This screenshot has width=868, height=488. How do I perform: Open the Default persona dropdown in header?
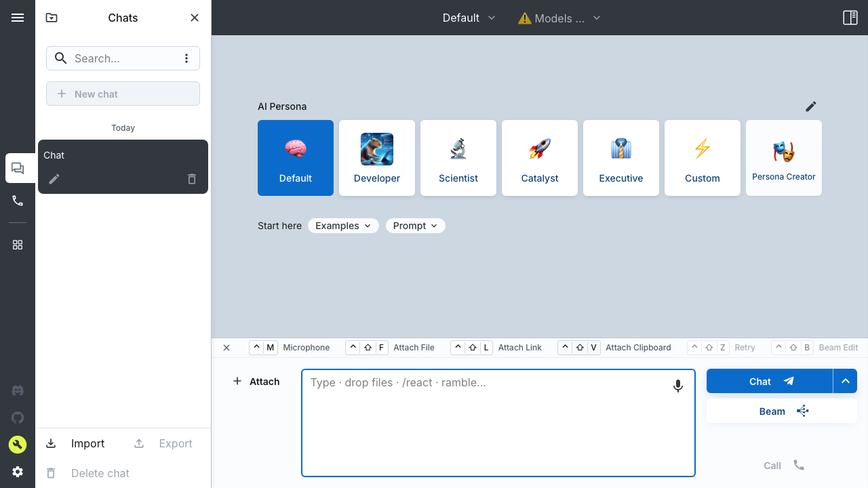pyautogui.click(x=469, y=18)
